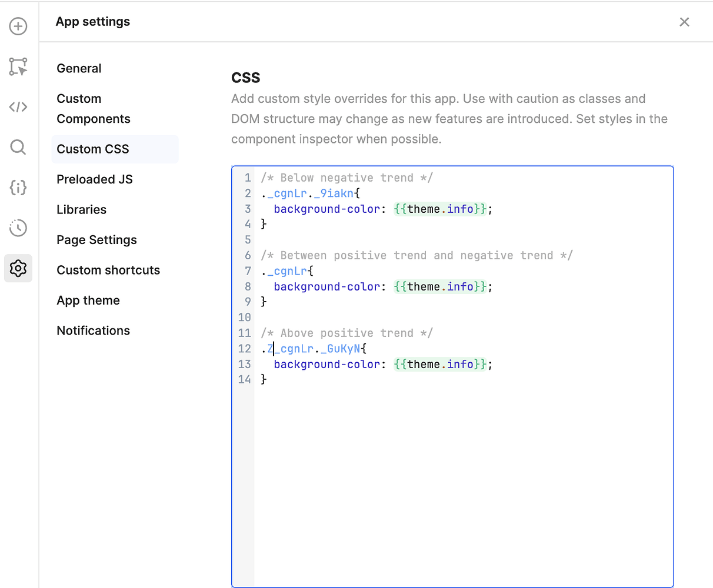Open the release history clock icon

point(18,228)
